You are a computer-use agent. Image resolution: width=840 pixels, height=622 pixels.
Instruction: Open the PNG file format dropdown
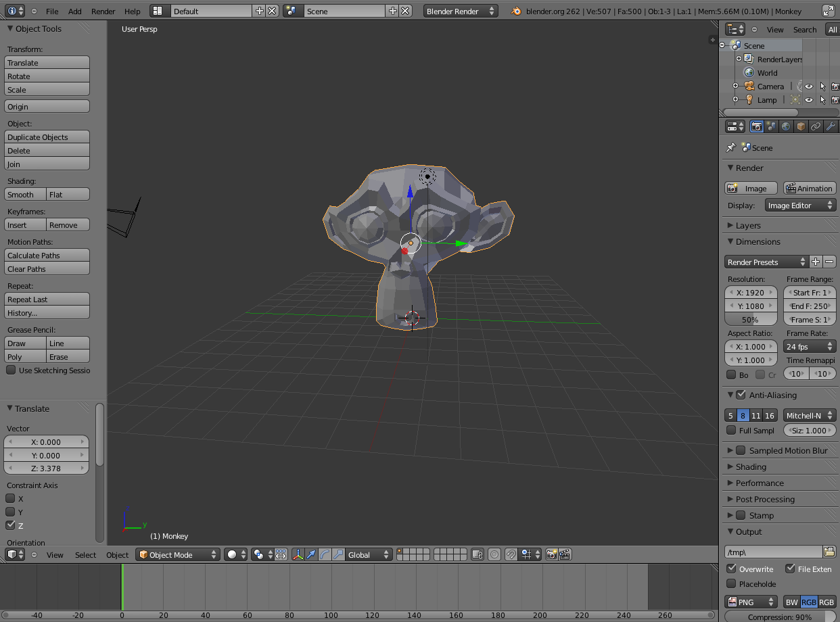click(751, 602)
